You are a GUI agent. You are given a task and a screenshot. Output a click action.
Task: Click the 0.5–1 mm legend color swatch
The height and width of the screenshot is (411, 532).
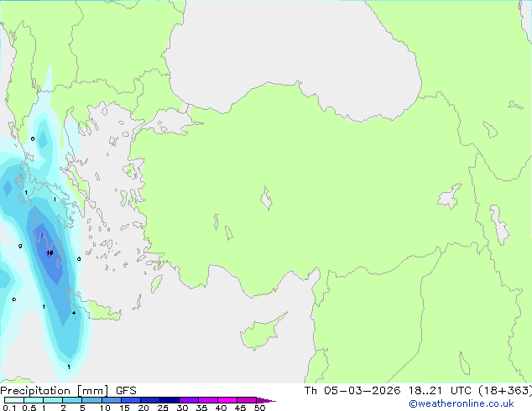click(34, 400)
